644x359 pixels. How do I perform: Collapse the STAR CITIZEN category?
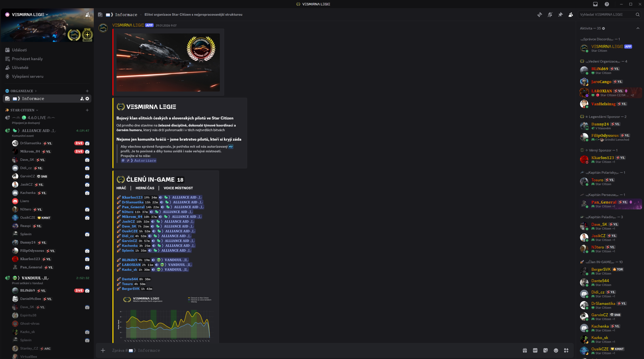pos(22,110)
